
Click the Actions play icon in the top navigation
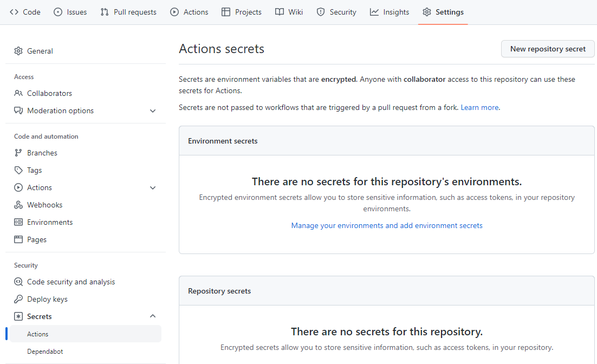pyautogui.click(x=174, y=12)
